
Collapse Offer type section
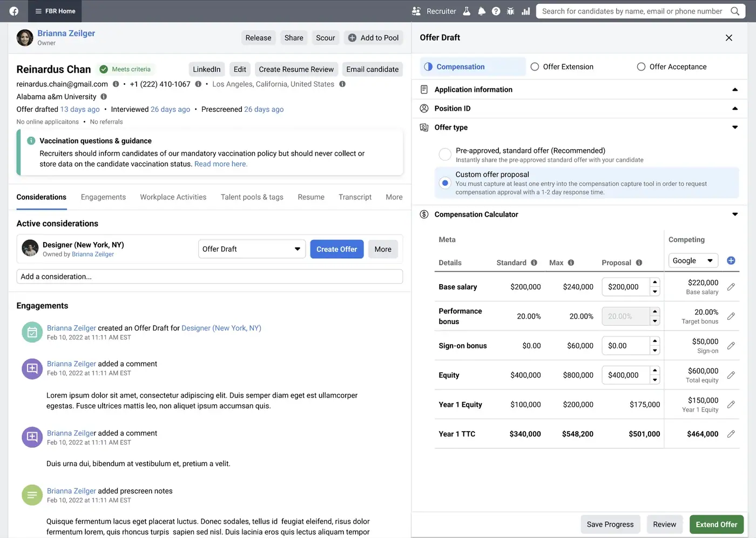735,127
